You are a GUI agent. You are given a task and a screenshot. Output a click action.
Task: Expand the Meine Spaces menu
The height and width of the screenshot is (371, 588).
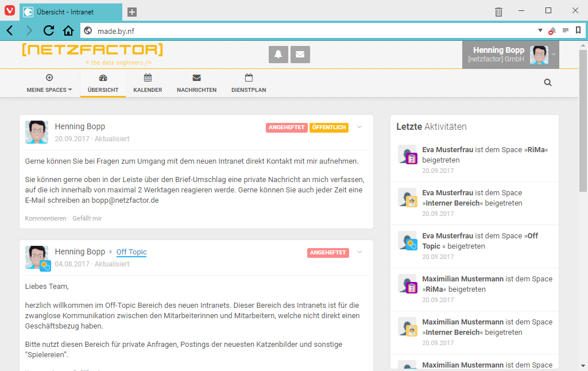[49, 83]
